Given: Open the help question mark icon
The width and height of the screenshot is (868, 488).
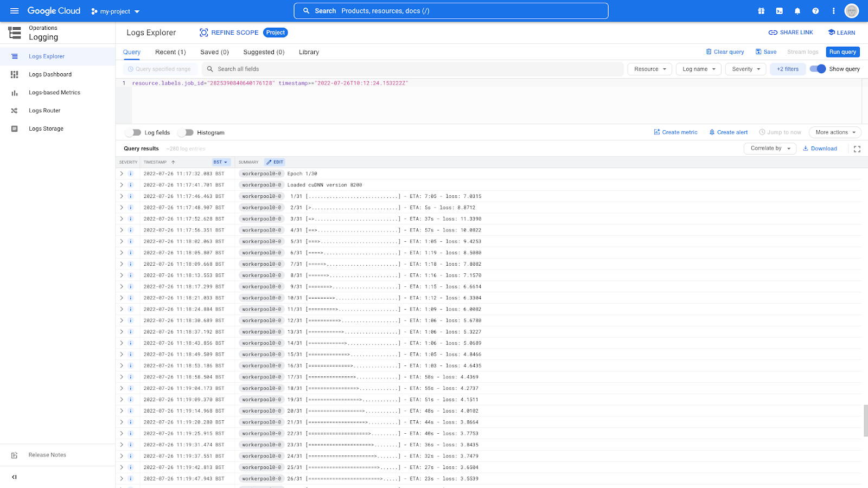Looking at the screenshot, I should pos(815,11).
